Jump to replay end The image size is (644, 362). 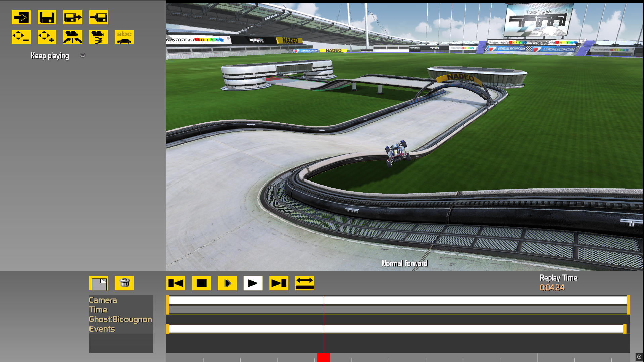[x=279, y=283]
